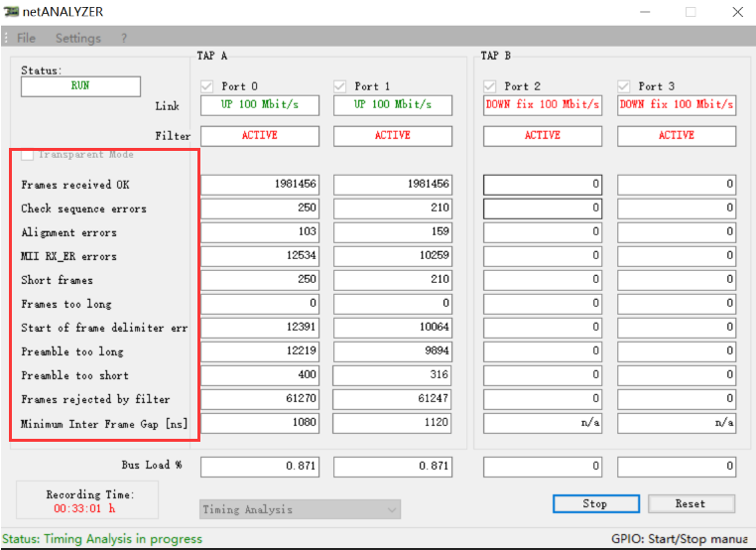
Task: Open the File menu
Action: click(x=26, y=38)
